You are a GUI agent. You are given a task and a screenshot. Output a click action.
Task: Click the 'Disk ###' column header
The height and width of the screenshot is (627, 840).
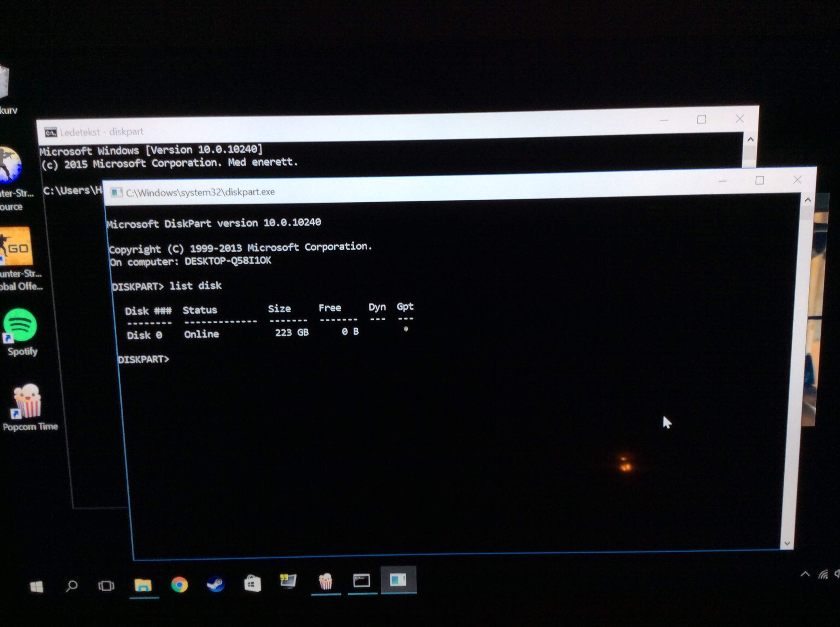pos(148,311)
